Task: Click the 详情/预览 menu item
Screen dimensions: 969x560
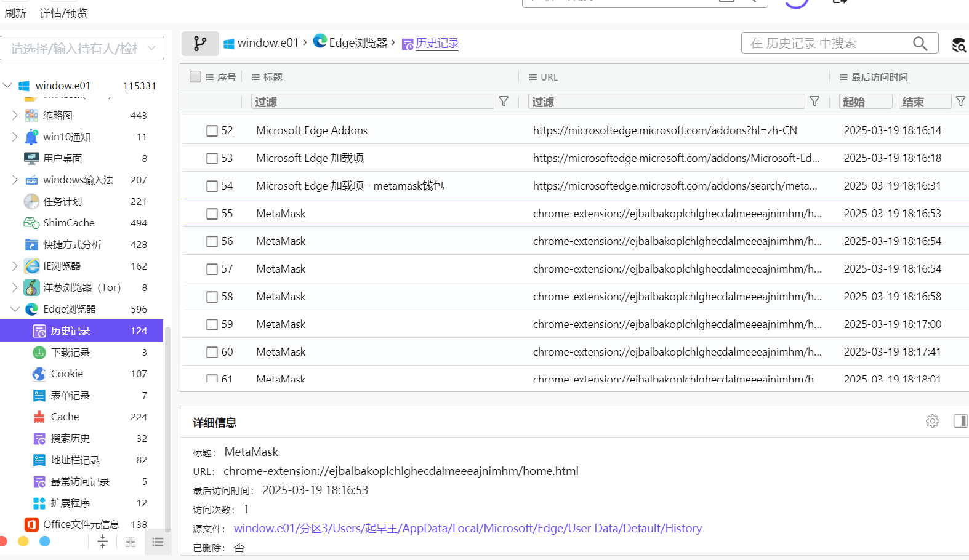Action: pyautogui.click(x=63, y=13)
